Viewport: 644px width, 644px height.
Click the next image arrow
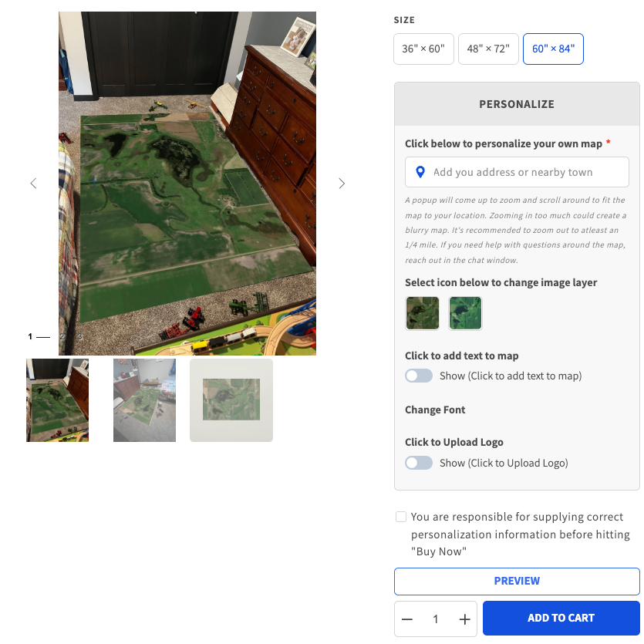tap(342, 184)
